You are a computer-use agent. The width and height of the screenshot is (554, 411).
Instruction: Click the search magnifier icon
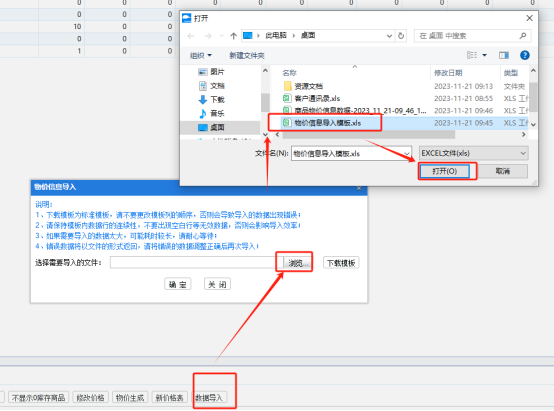point(523,36)
